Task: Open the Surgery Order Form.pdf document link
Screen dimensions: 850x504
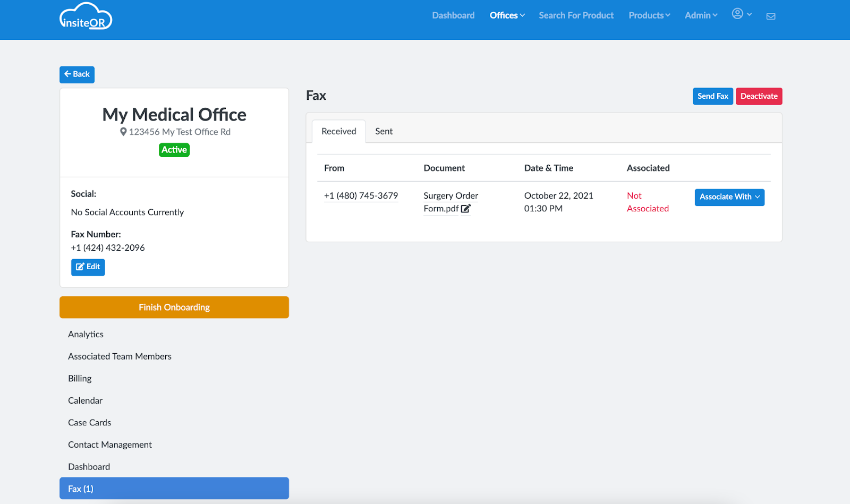Action: [x=450, y=202]
